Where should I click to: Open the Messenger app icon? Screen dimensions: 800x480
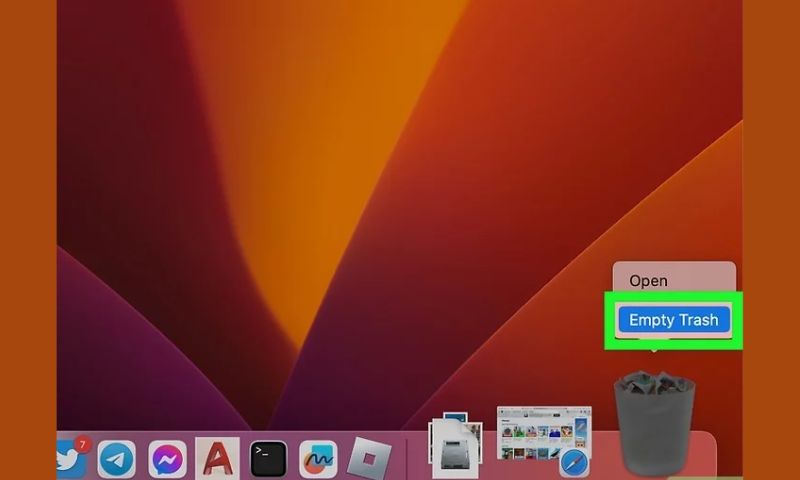pyautogui.click(x=167, y=459)
